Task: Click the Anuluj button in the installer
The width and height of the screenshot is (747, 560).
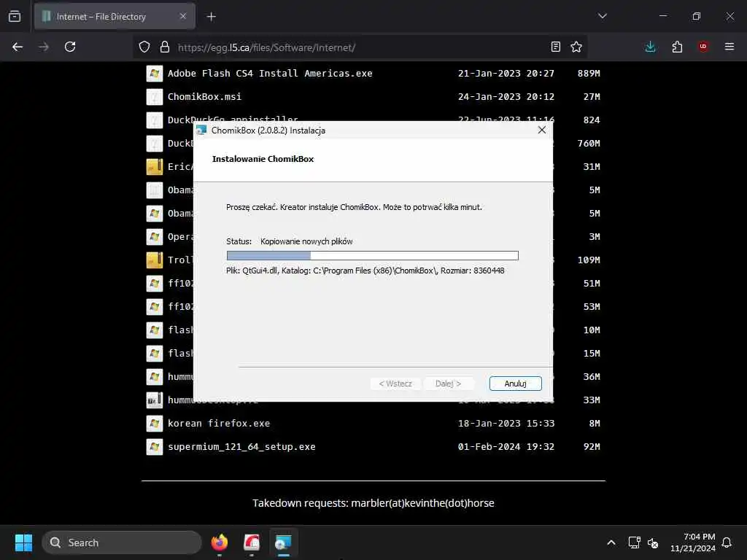Action: pyautogui.click(x=516, y=384)
